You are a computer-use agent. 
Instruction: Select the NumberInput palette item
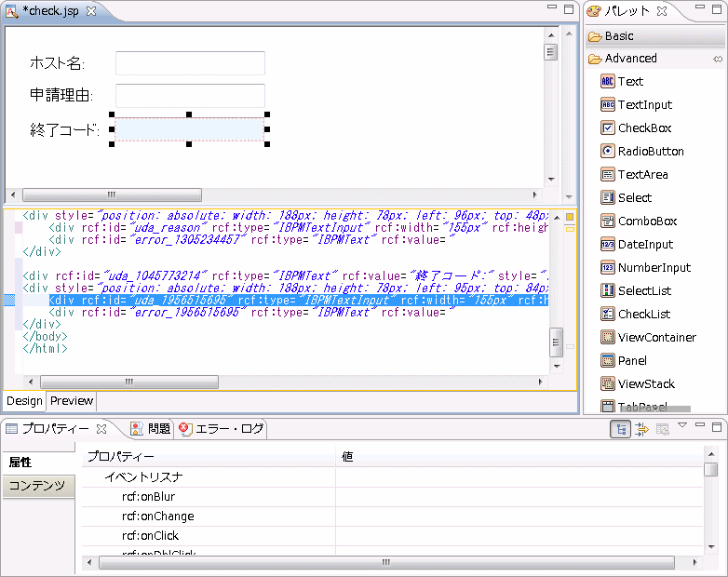coord(645,267)
